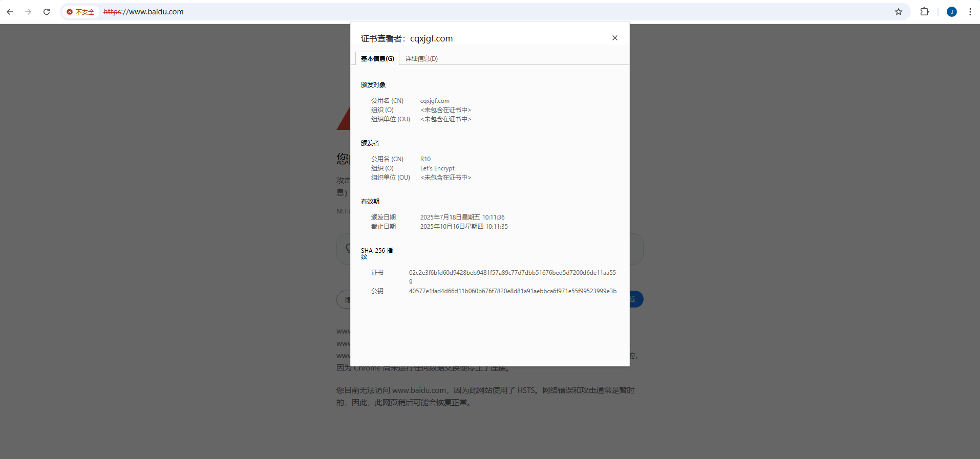This screenshot has width=980, height=459.
Task: Click the HSTS explanation paragraph for www.baidu.com
Action: 485,397
